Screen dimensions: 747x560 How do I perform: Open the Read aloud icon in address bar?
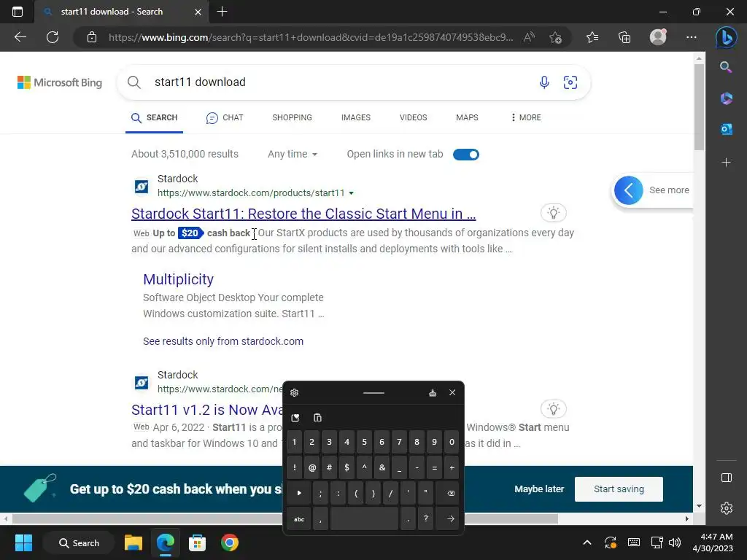coord(529,37)
